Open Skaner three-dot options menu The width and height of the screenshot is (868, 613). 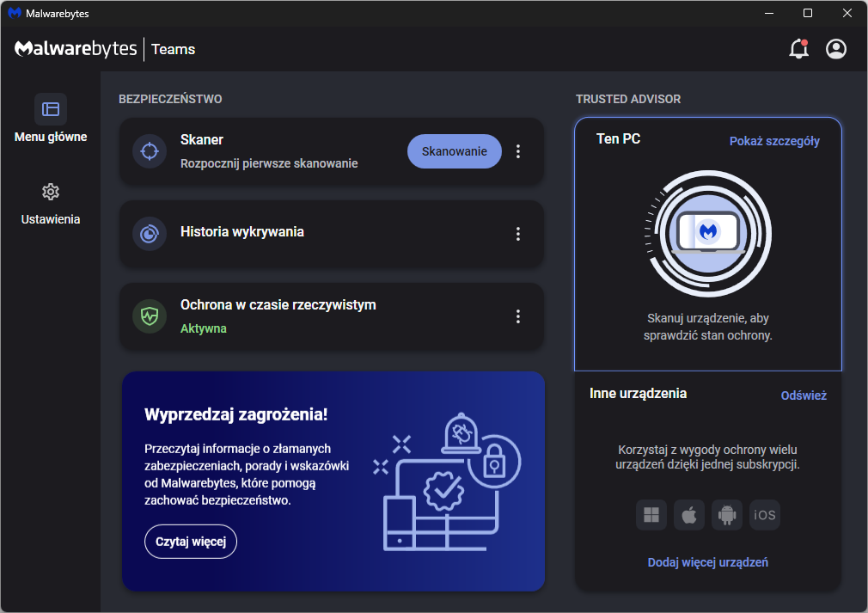point(518,151)
